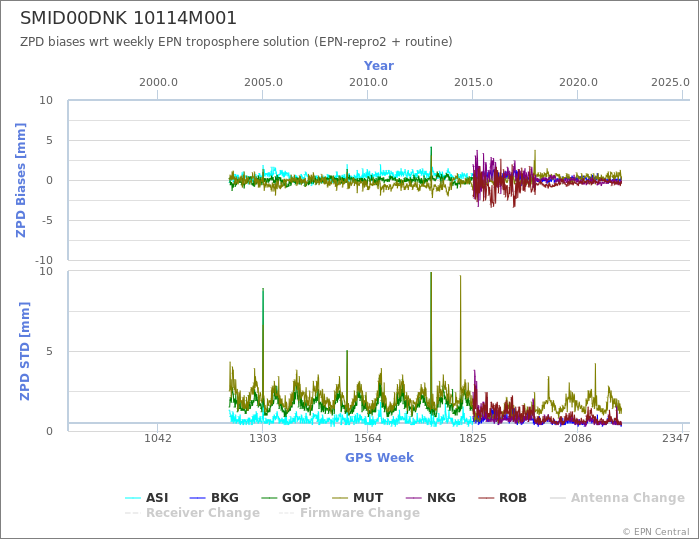Click the 2010.0 year tick label

pos(368,83)
